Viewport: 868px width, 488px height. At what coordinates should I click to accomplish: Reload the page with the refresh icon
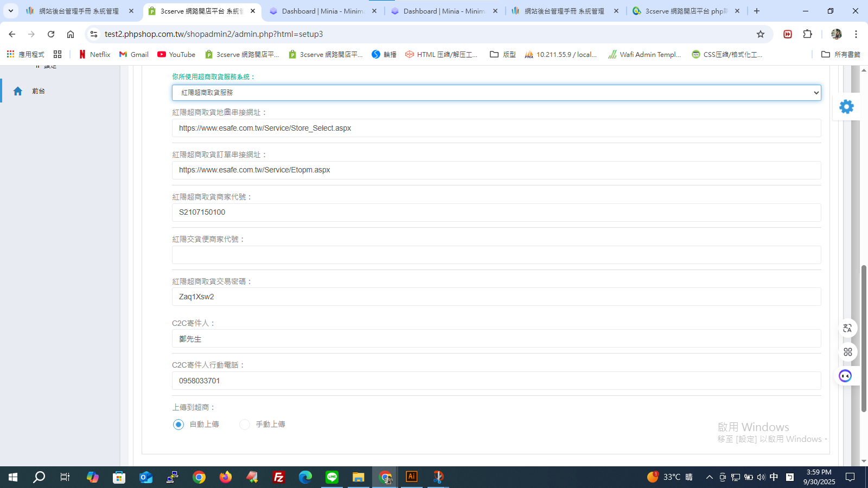[51, 34]
